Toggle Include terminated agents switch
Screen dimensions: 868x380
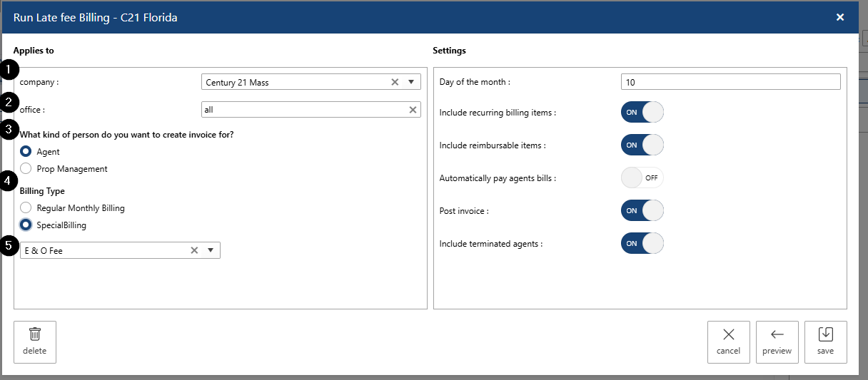click(x=642, y=244)
